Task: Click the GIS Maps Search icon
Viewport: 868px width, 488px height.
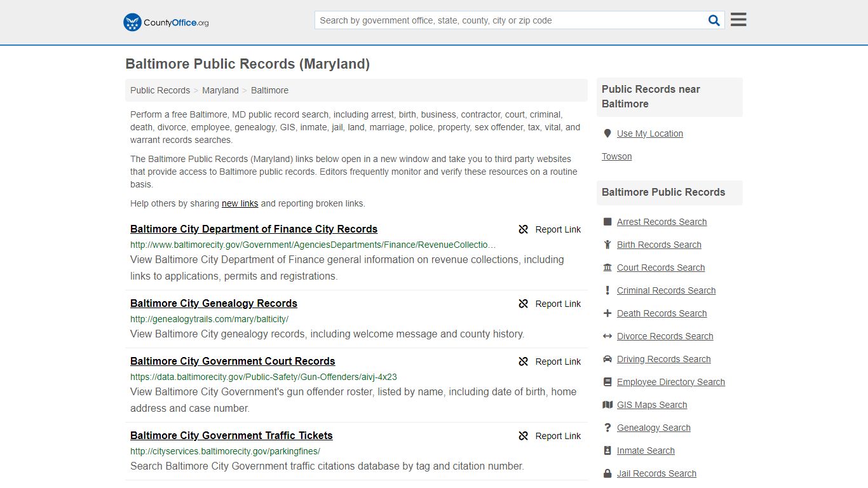Action: pyautogui.click(x=607, y=405)
